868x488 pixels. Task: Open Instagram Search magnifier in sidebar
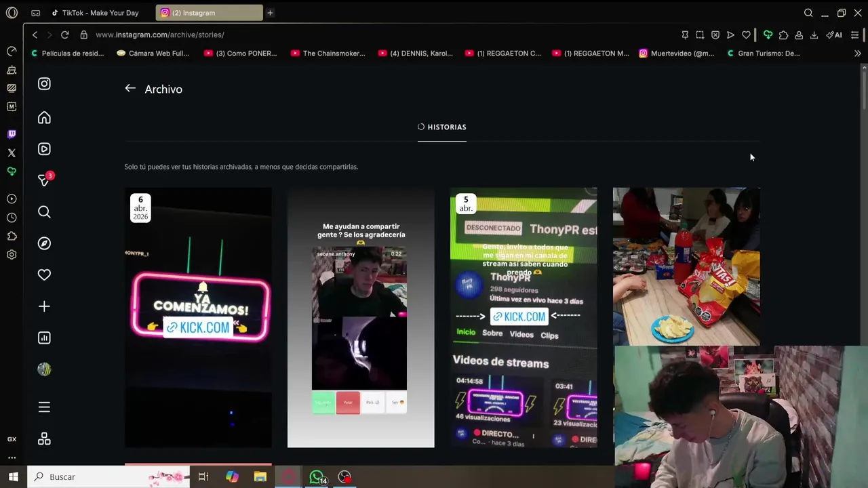44,212
